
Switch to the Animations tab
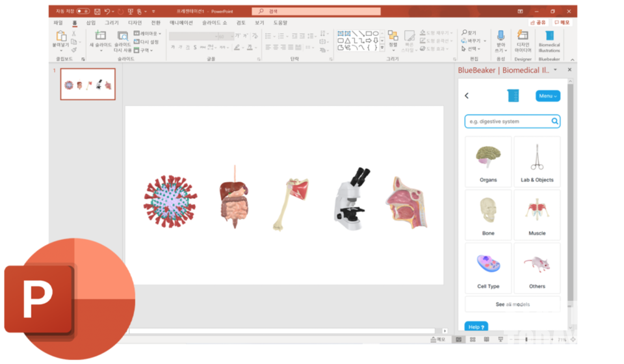click(x=181, y=22)
